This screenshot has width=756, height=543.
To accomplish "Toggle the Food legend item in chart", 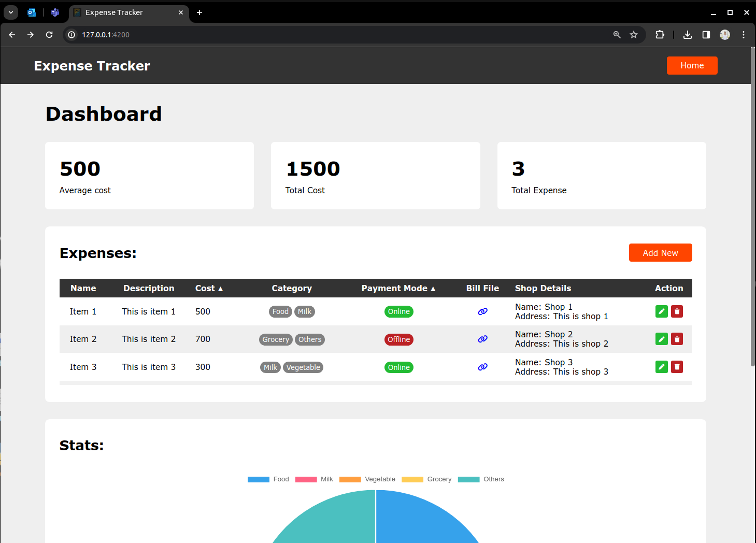I will coord(268,479).
